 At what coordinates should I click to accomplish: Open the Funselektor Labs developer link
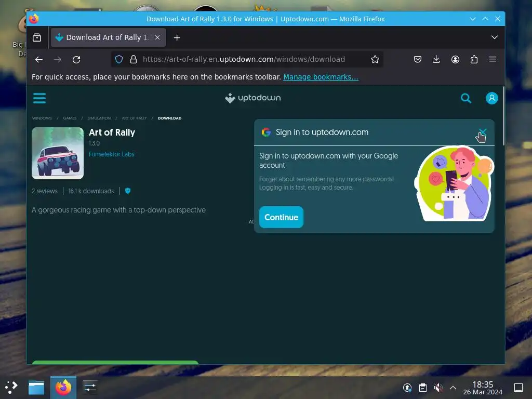112,154
